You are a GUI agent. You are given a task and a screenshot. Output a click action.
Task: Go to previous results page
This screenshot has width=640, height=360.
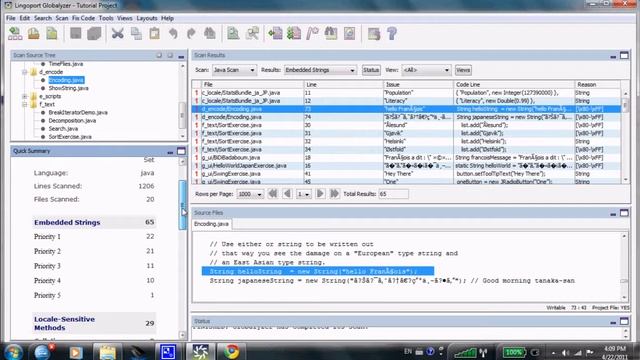tap(287, 194)
